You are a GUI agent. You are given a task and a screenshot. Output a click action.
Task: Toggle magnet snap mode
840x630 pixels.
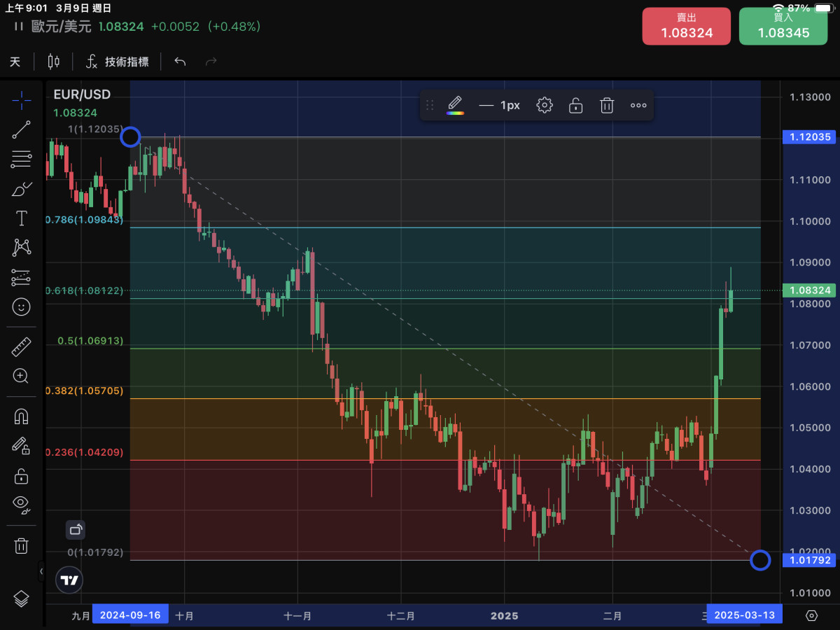[x=21, y=416]
